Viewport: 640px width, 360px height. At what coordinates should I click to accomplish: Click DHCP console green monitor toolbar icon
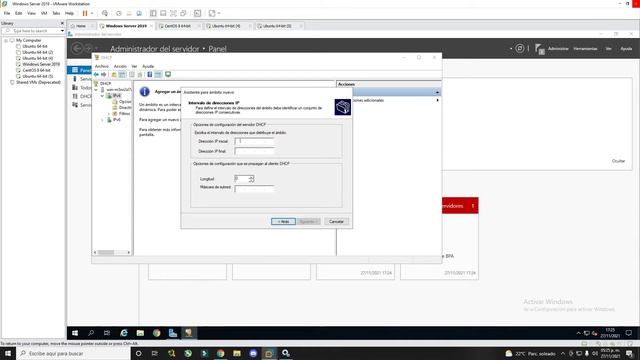point(168,74)
